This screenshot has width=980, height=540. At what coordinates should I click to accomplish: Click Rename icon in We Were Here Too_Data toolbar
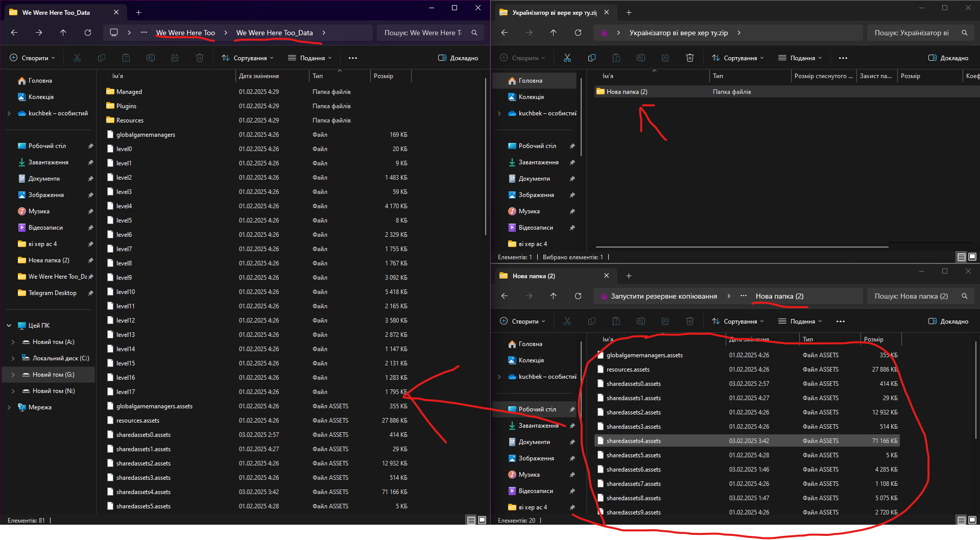point(151,58)
